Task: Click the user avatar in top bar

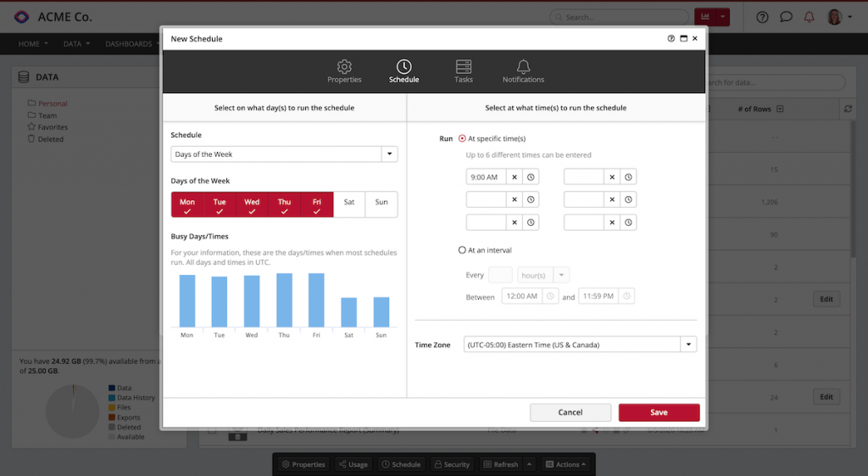Action: [x=834, y=17]
